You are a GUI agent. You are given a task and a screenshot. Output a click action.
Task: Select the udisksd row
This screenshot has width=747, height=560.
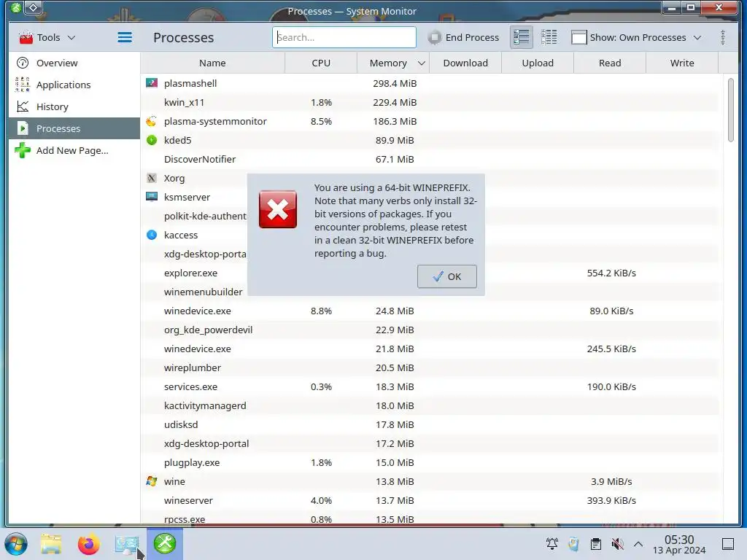[430, 424]
